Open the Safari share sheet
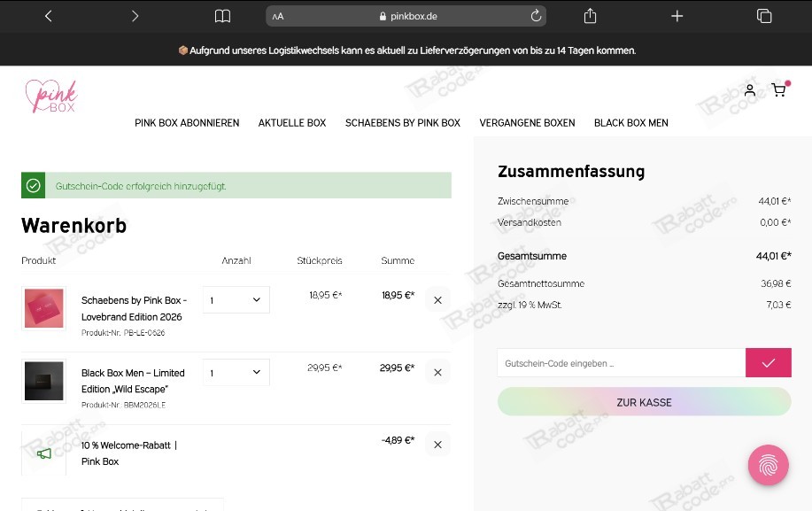Screen dimensions: 812x511 coord(590,16)
